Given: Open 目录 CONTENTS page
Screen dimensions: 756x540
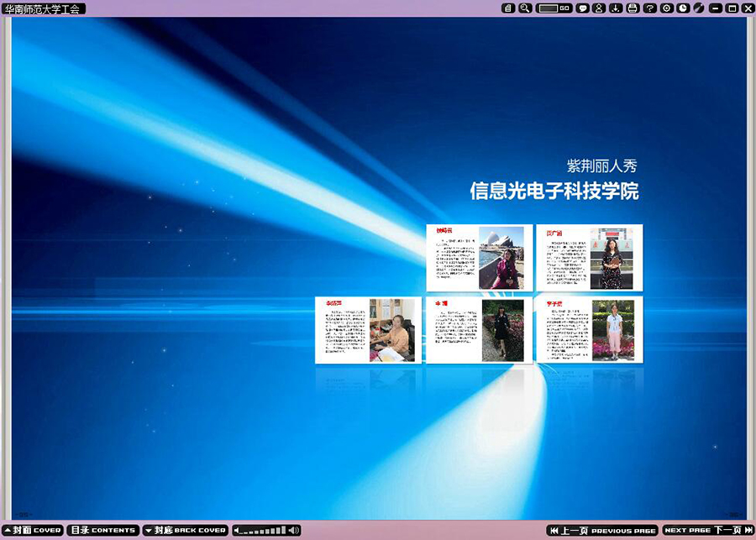Looking at the screenshot, I should [103, 531].
